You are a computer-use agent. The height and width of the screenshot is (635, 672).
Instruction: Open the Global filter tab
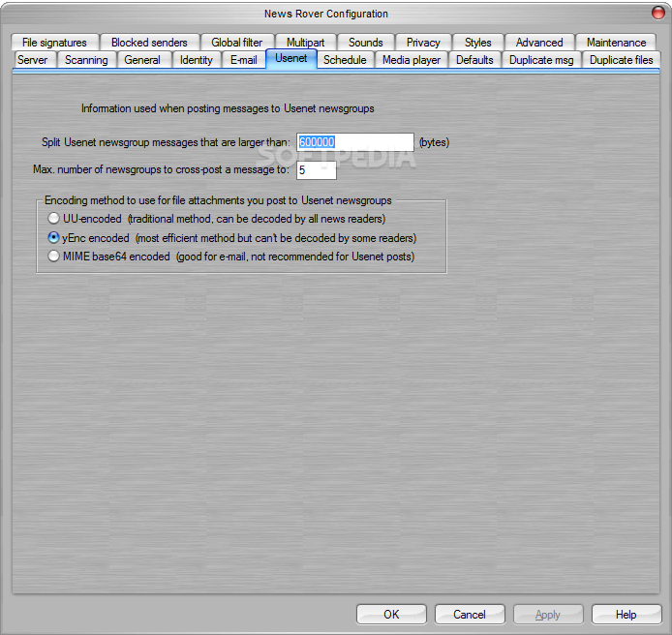tap(237, 43)
